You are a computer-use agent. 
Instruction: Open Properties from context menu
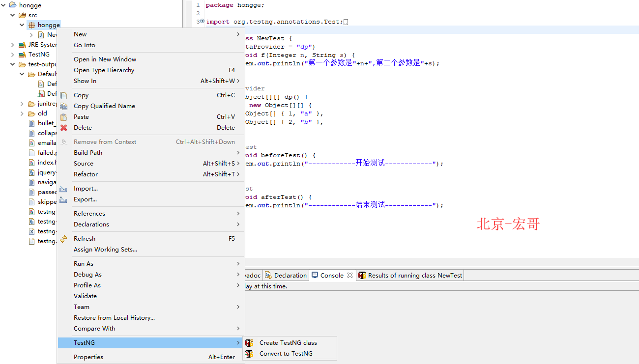pyautogui.click(x=150, y=357)
